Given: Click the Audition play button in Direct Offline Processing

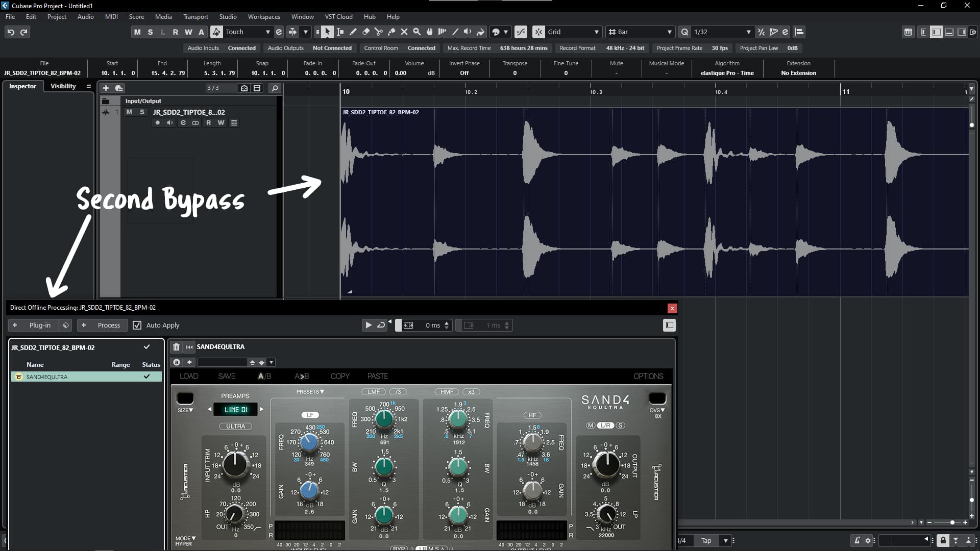Looking at the screenshot, I should [x=369, y=325].
